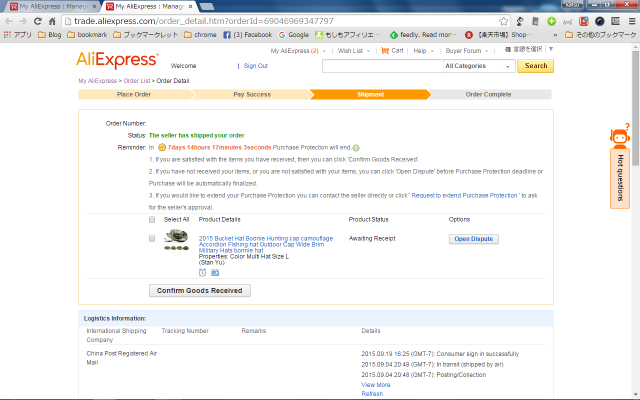Open the Hot questions robot helper
Screen dimensions: 640x400
pos(620,167)
